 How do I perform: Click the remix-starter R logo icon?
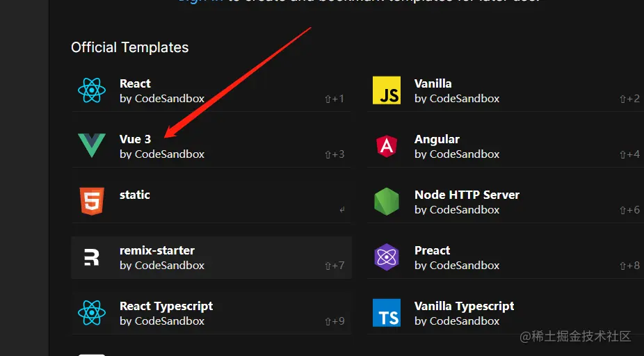92,257
